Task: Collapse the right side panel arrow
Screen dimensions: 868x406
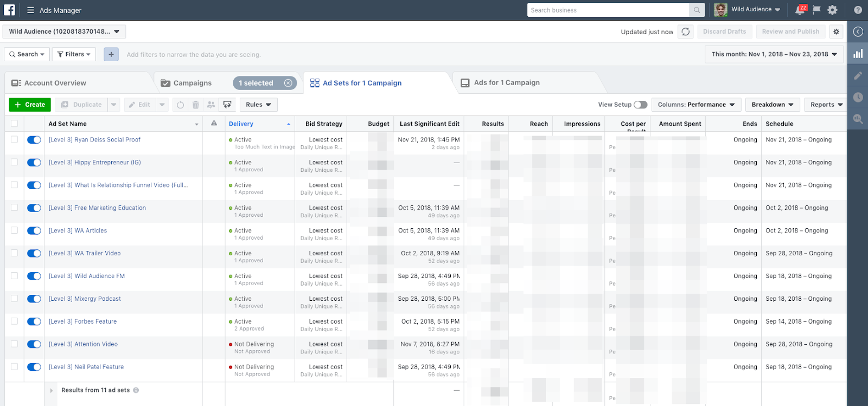Action: tap(858, 31)
